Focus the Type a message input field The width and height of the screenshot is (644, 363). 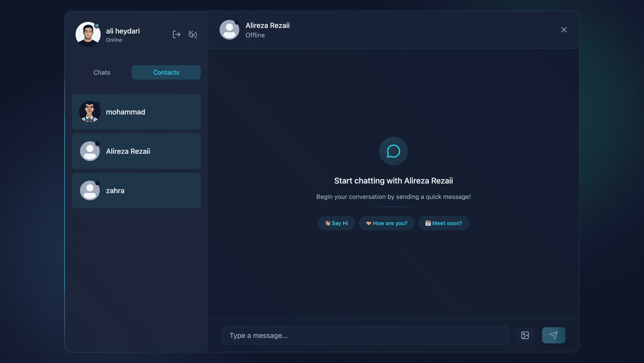coord(365,335)
